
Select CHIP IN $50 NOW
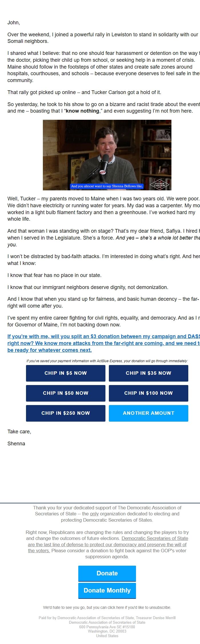tap(66, 393)
